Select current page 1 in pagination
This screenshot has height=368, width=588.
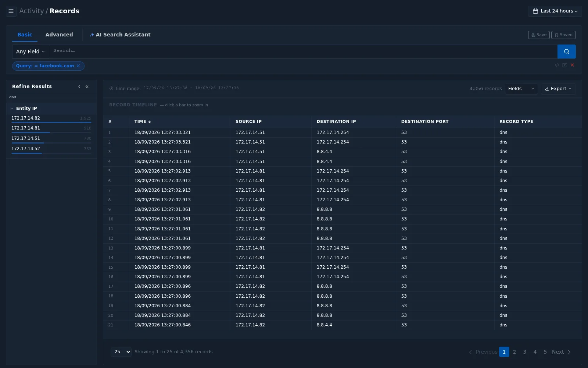coord(504,352)
